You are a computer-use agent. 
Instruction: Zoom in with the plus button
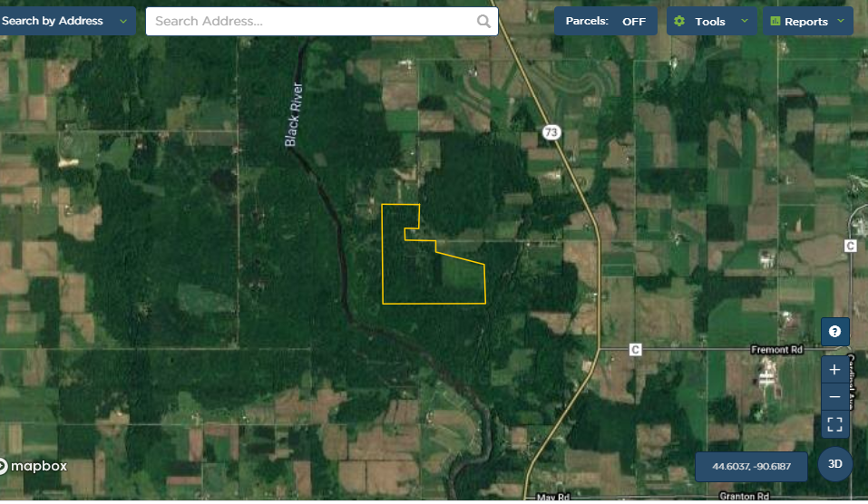tap(834, 370)
